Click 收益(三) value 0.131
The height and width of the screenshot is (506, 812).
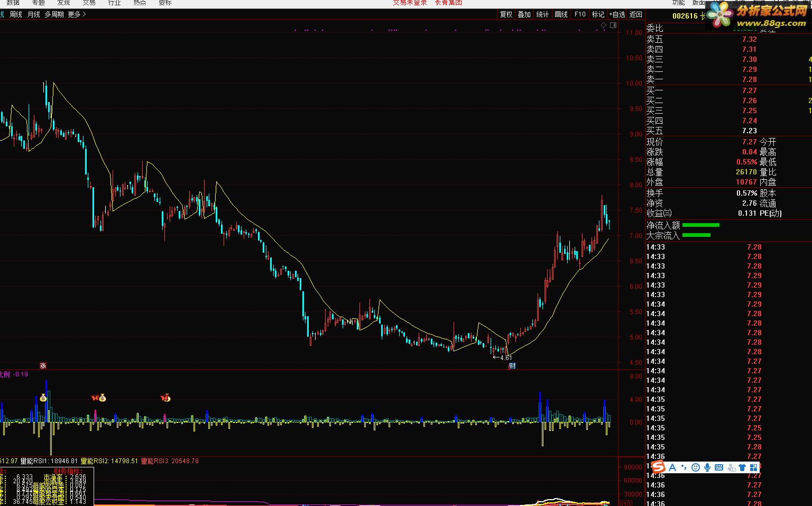[x=748, y=213]
